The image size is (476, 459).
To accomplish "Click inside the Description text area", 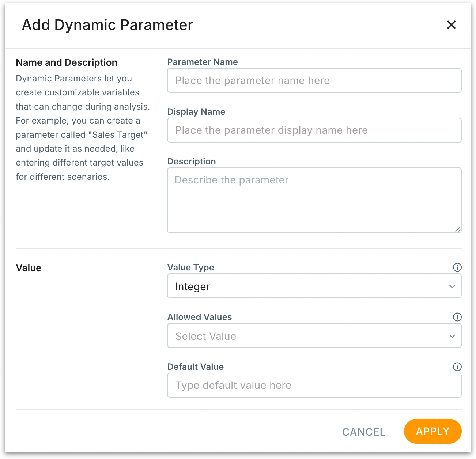I will (x=314, y=200).
